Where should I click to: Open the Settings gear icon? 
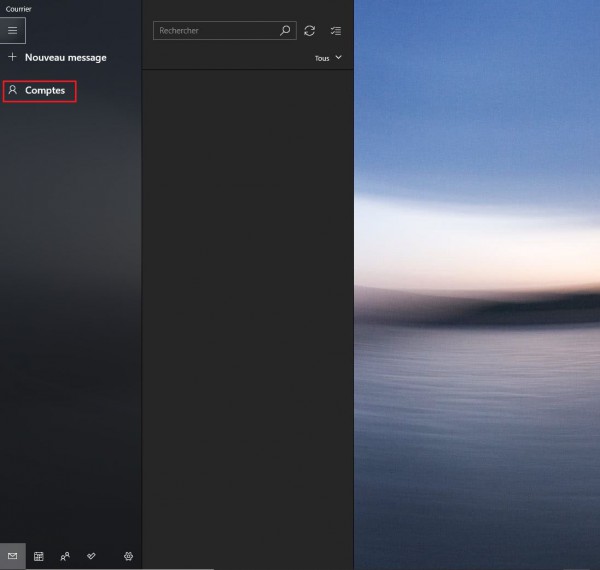tap(128, 556)
